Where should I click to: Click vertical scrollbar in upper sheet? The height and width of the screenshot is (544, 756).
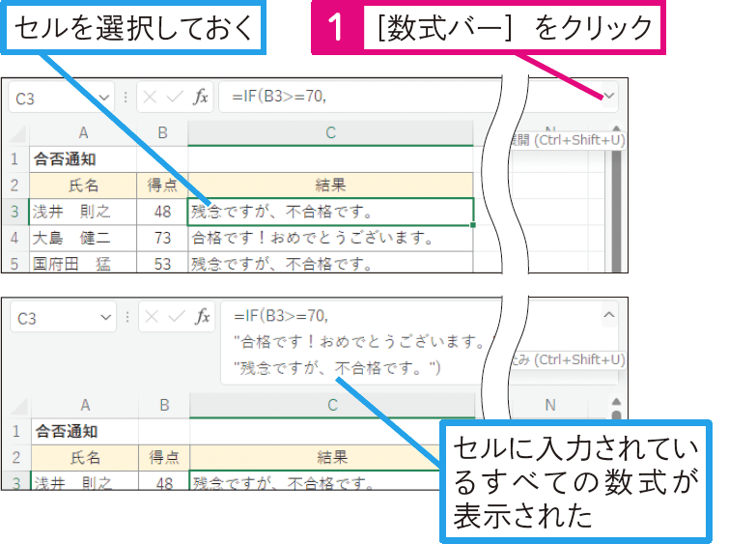[x=616, y=210]
